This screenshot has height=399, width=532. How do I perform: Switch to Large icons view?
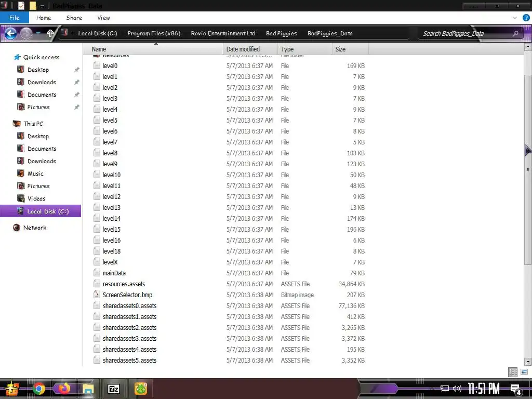click(524, 372)
